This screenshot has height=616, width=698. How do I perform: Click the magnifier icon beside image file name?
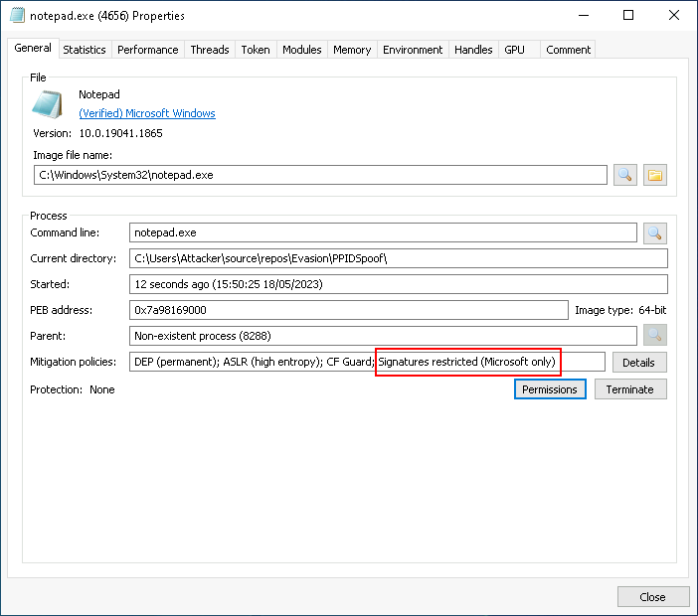click(624, 175)
